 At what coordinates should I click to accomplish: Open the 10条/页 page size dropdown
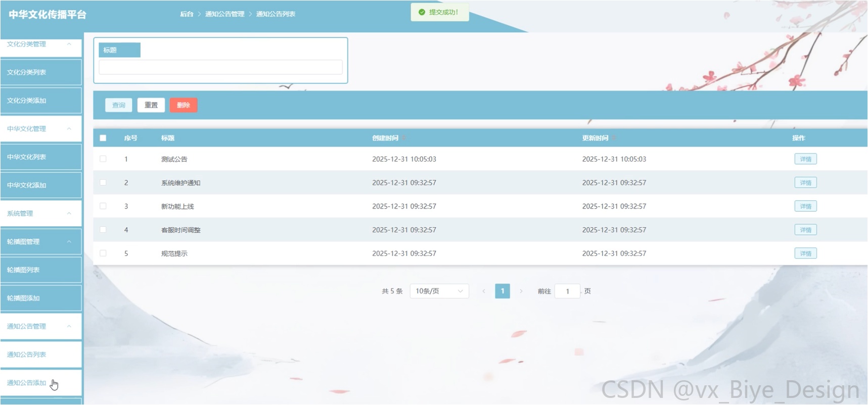(439, 291)
